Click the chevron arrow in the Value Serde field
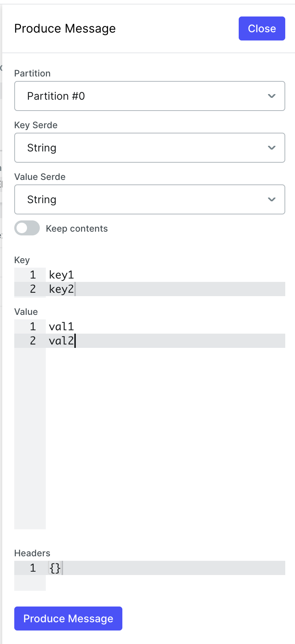Image resolution: width=295 pixels, height=644 pixels. [x=272, y=199]
